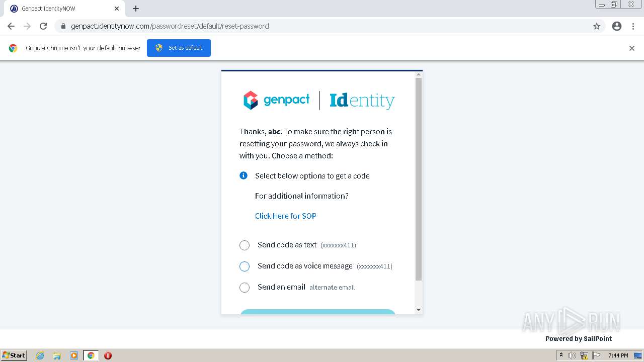Viewport: 644px width, 362px height.
Task: Click 'alternate email' label text
Action: (332, 288)
